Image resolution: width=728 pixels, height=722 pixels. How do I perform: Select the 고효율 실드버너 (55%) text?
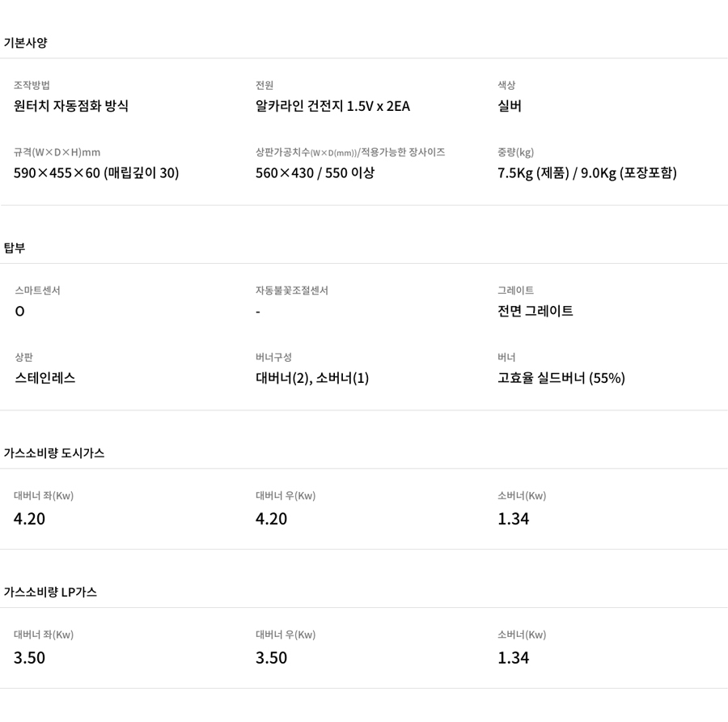pyautogui.click(x=561, y=378)
